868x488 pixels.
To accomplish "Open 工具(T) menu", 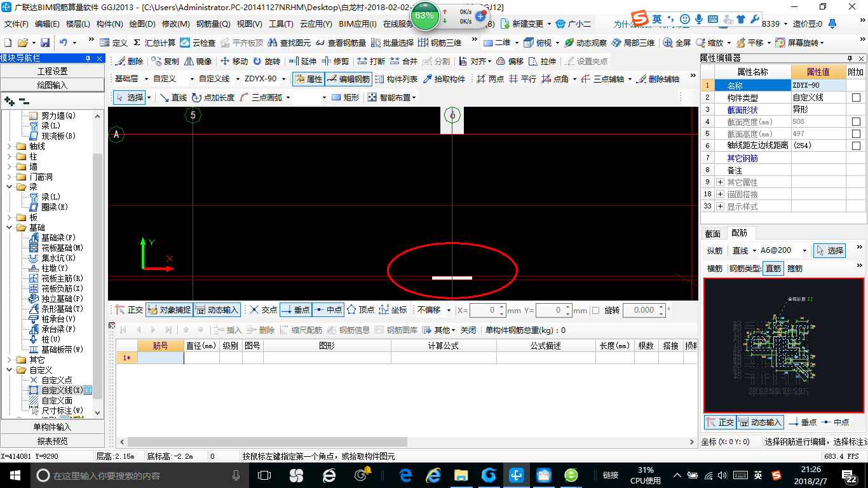I will point(281,24).
